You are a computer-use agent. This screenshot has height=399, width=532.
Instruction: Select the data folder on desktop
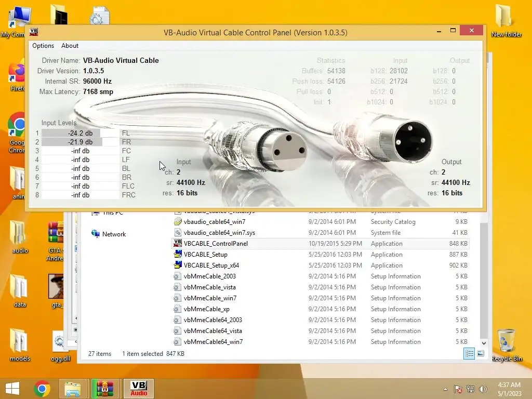point(20,291)
